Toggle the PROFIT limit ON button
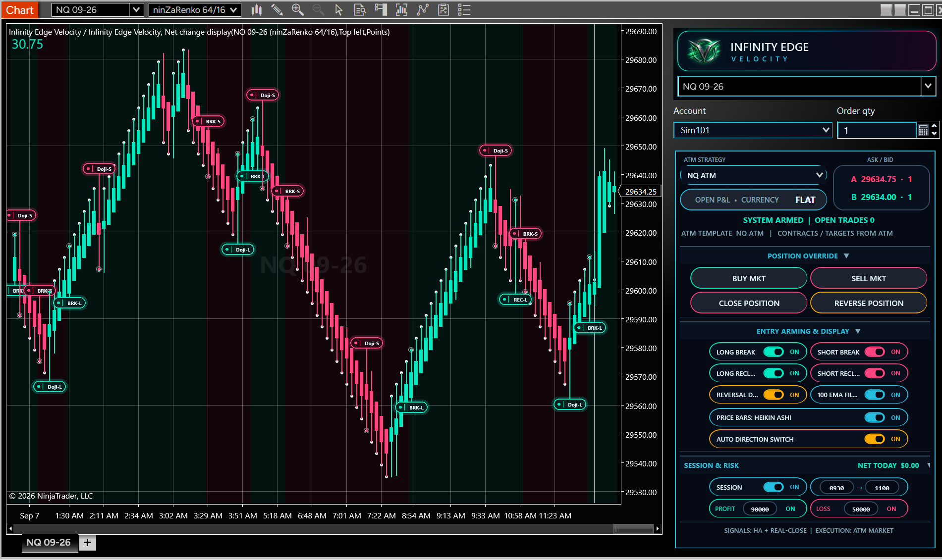This screenshot has width=942, height=560. (790, 509)
